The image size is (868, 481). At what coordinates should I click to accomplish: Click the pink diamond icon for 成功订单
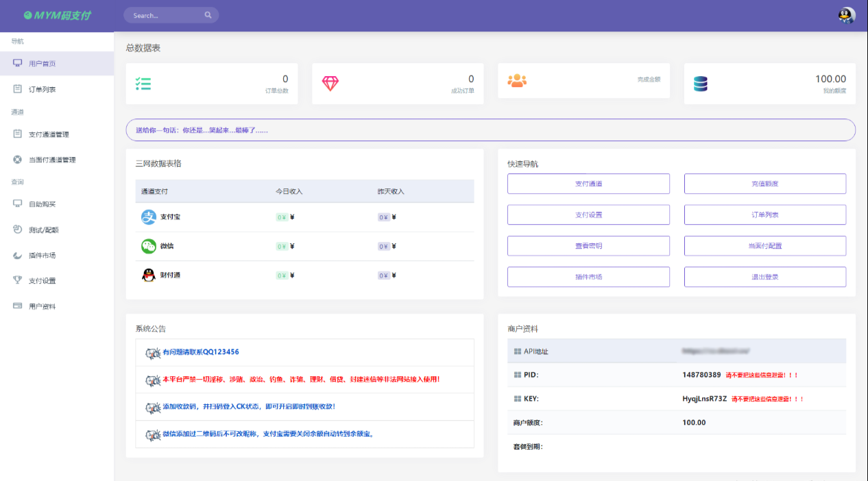pos(330,84)
